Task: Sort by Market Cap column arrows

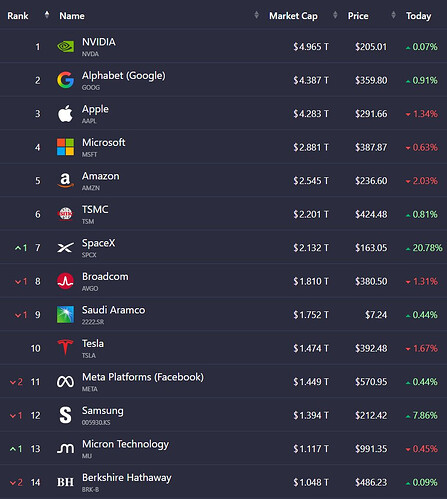Action: pos(335,15)
